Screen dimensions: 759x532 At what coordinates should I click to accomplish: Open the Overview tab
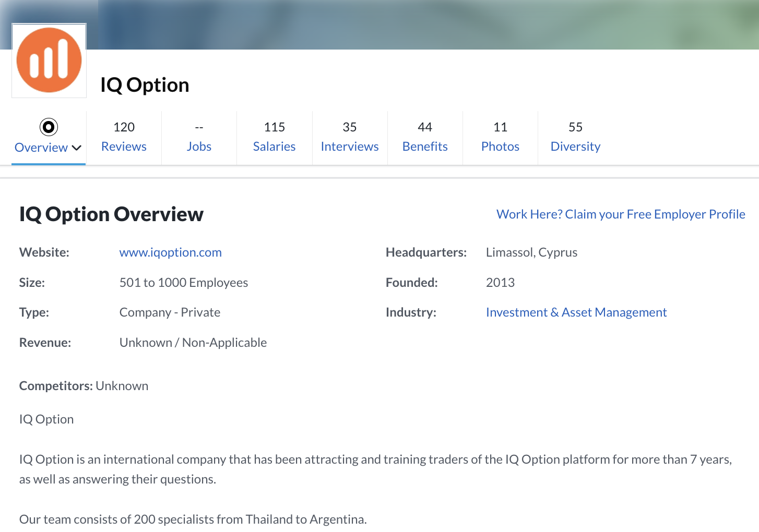49,137
